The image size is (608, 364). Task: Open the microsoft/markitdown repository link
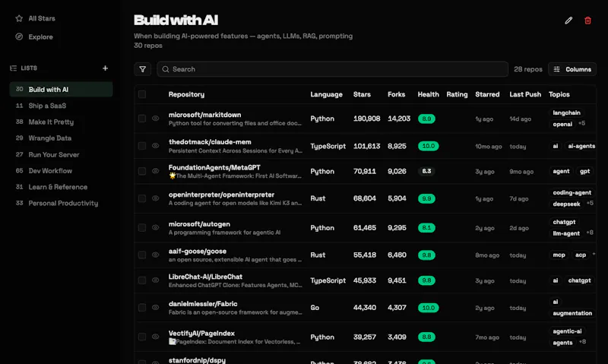[204, 115]
